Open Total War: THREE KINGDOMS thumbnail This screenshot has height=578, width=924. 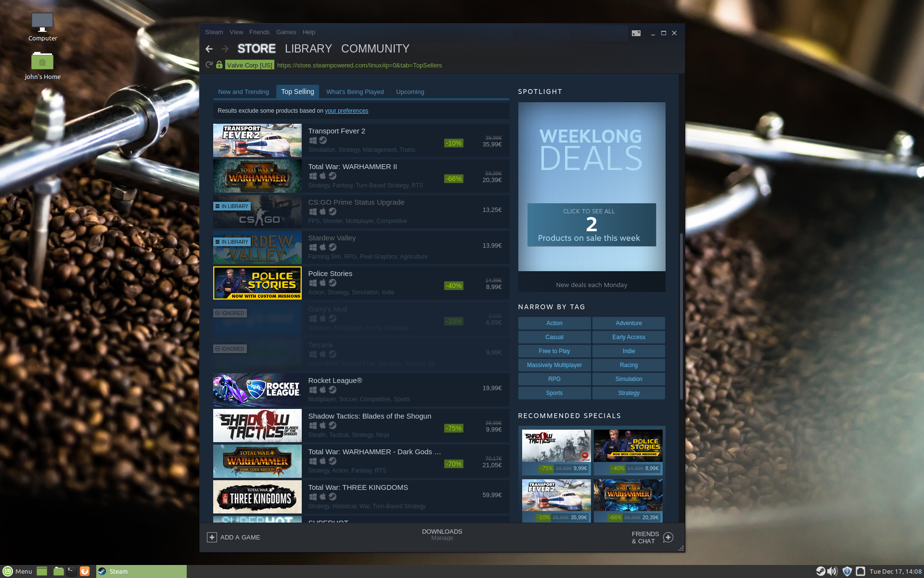coord(257,497)
